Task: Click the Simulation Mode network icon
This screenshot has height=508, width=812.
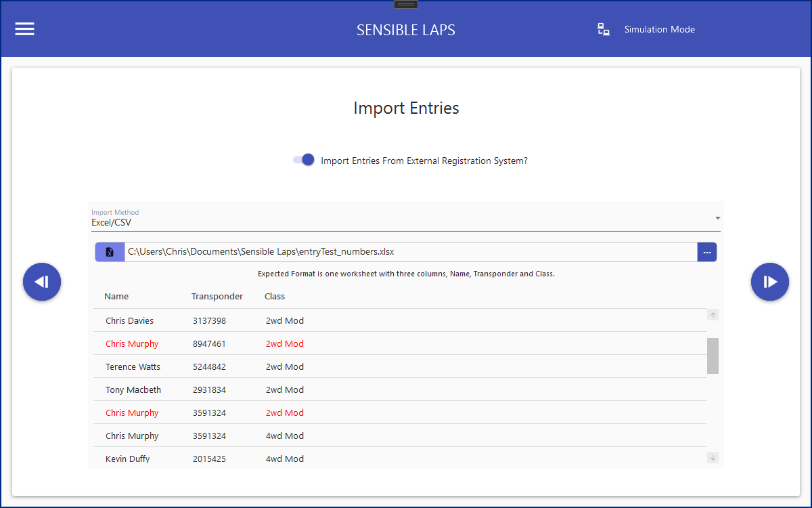Action: (604, 29)
